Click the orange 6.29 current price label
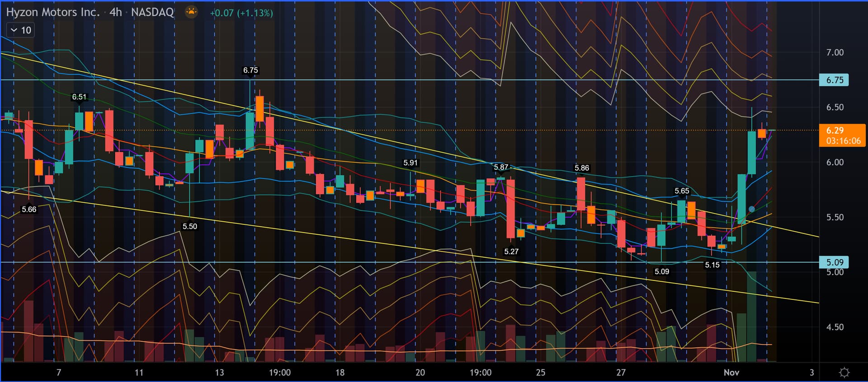The height and width of the screenshot is (382, 868). point(842,135)
